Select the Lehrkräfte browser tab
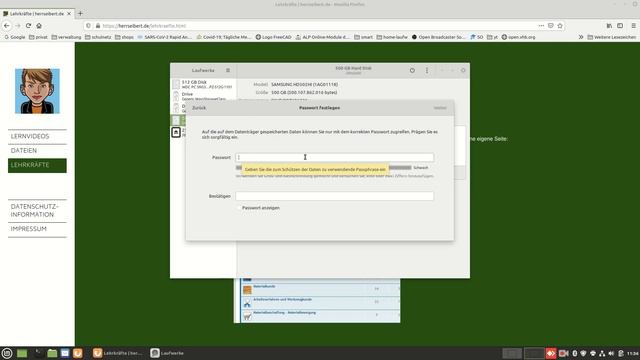 [36, 13]
